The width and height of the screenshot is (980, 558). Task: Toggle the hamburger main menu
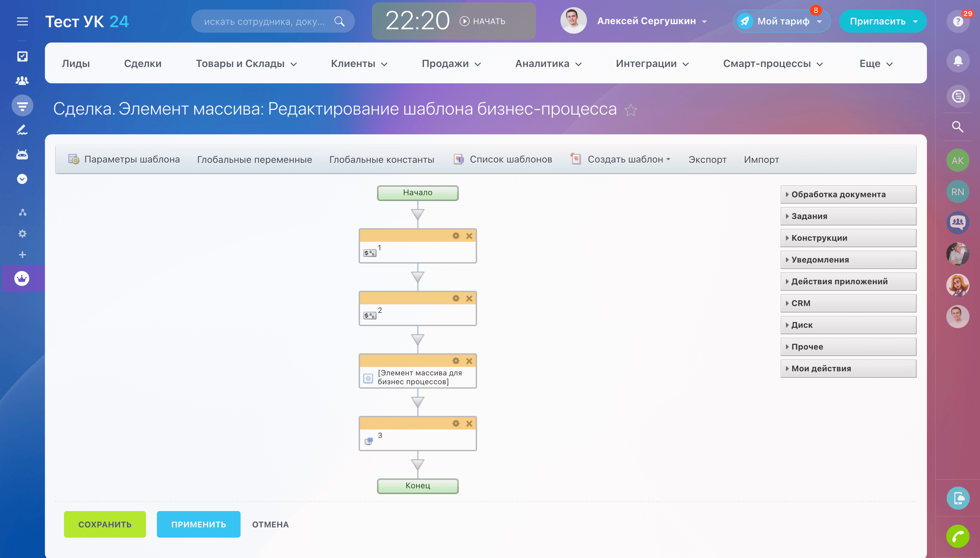(x=22, y=21)
